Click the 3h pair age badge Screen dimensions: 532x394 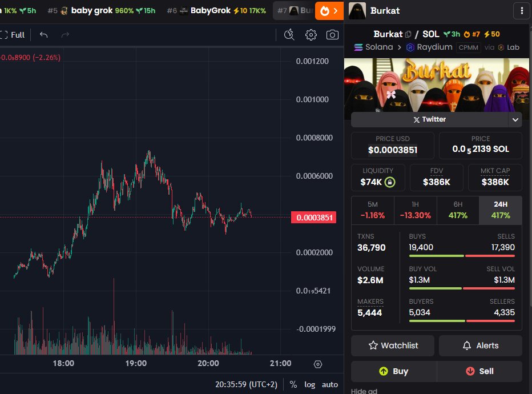click(452, 34)
